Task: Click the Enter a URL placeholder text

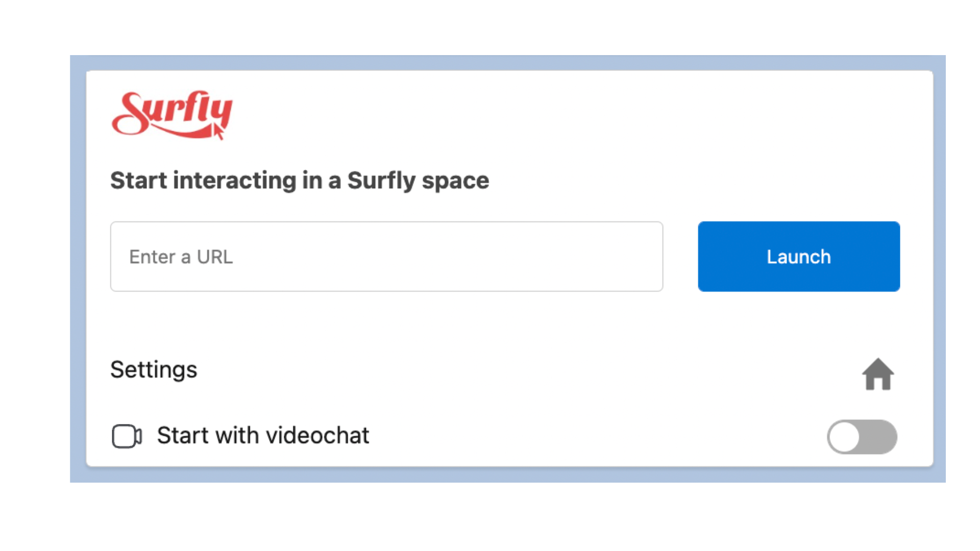Action: (181, 257)
